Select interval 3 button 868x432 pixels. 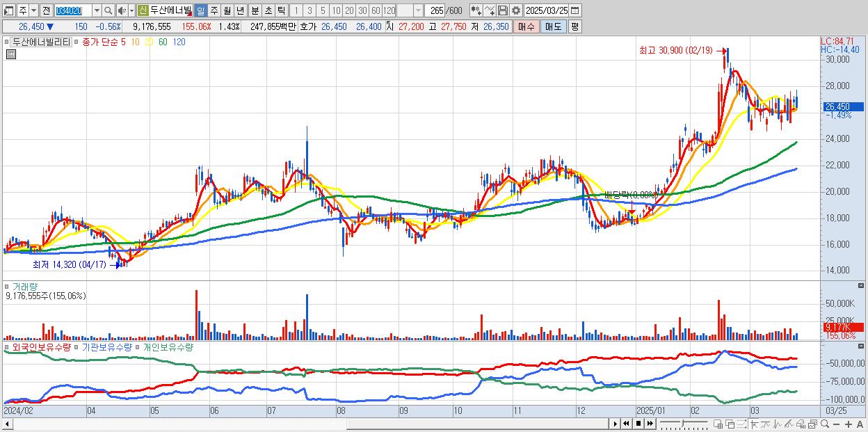tap(310, 10)
